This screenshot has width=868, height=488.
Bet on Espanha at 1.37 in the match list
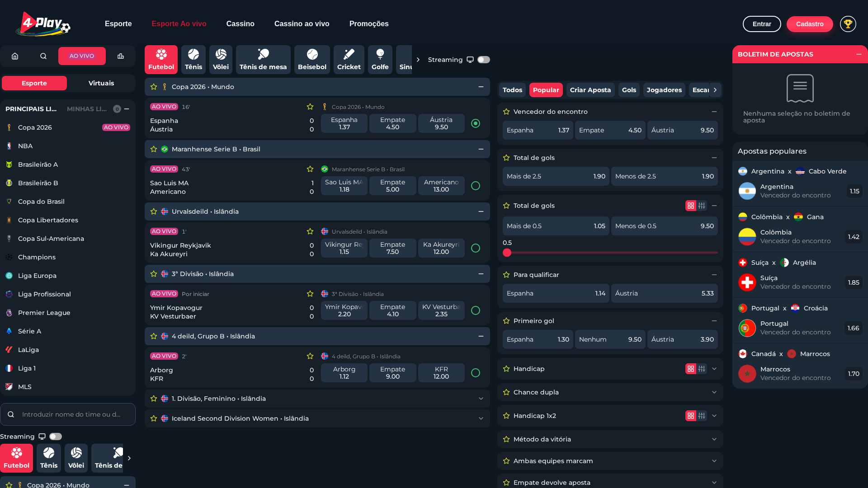point(344,123)
